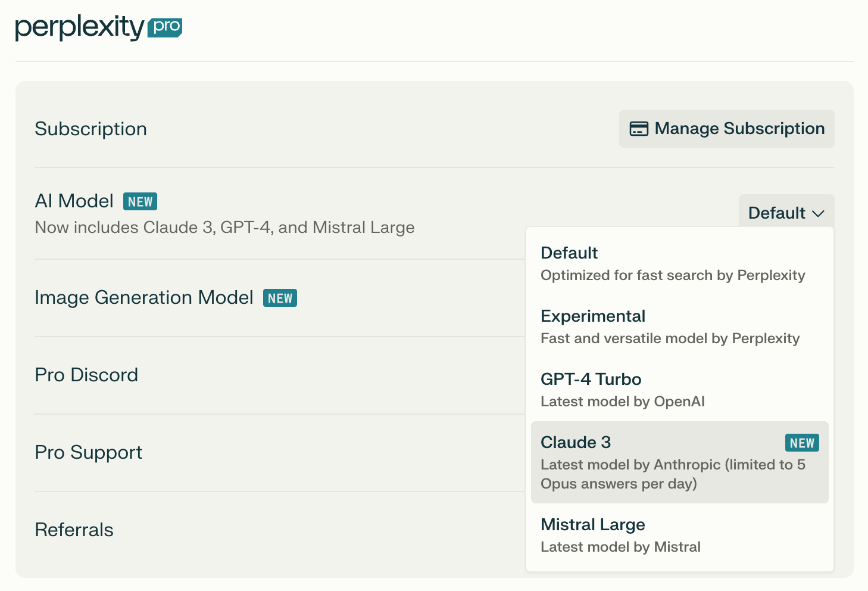
Task: Click the credit card icon in Manage Subscription
Action: 639,129
